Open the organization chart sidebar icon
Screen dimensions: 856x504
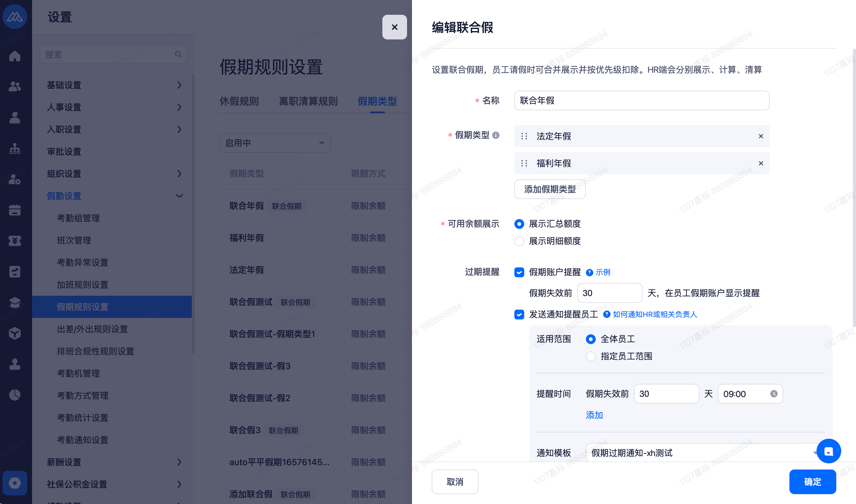tap(14, 148)
